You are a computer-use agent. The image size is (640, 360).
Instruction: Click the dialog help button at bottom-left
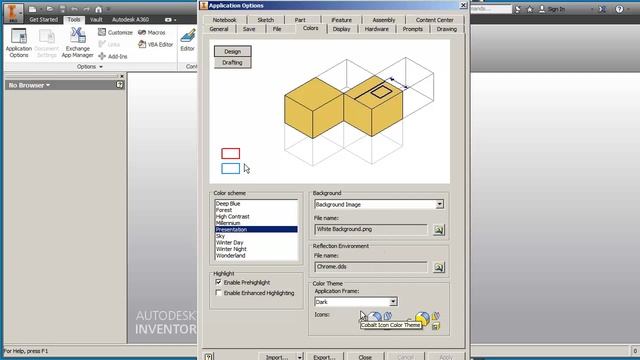[x=209, y=356]
